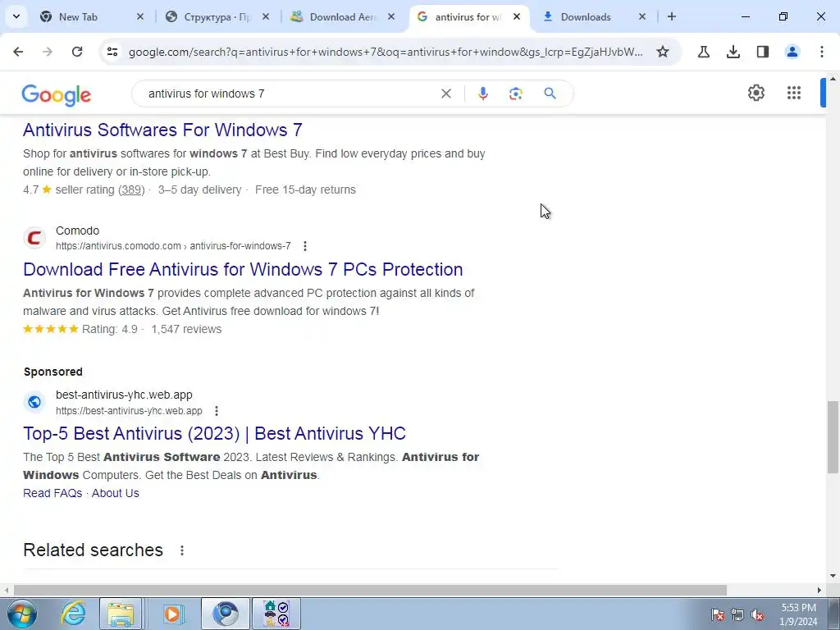Open Download Free Antivirus for Windows 7 link
Image resolution: width=840 pixels, height=630 pixels.
(x=243, y=269)
